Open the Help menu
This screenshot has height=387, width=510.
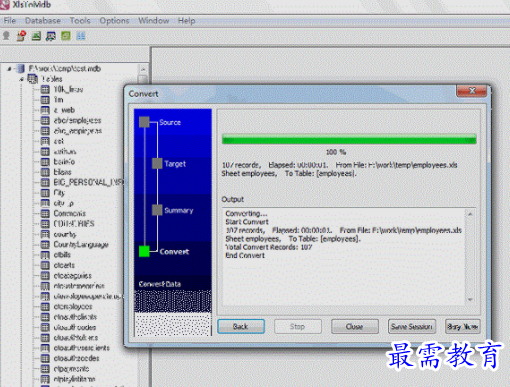pos(186,21)
